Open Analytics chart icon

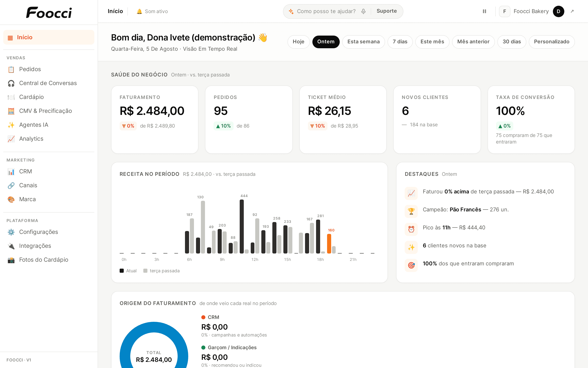(11, 139)
